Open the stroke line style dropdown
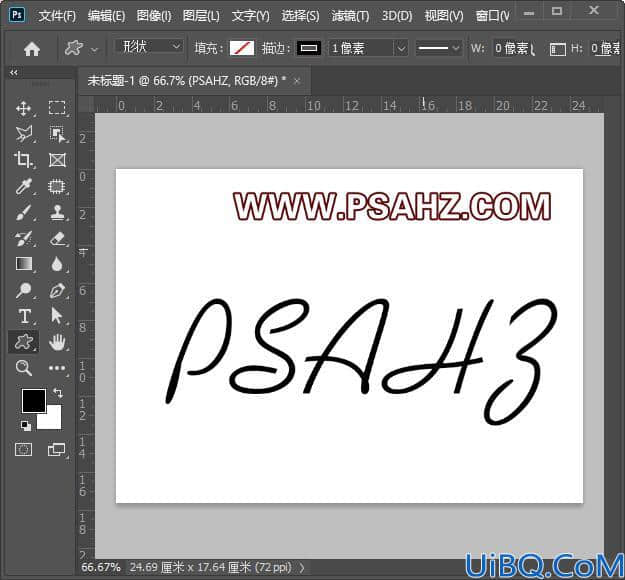The height and width of the screenshot is (580, 625). pyautogui.click(x=438, y=49)
